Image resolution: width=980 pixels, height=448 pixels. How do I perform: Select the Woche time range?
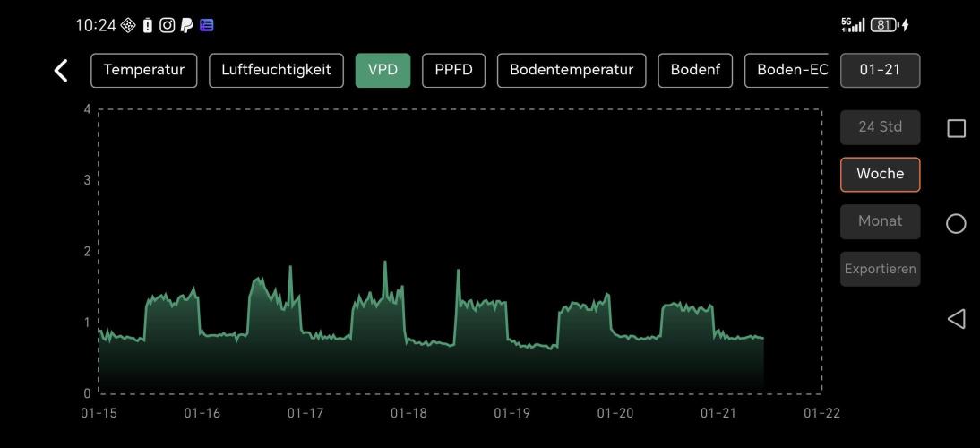880,174
